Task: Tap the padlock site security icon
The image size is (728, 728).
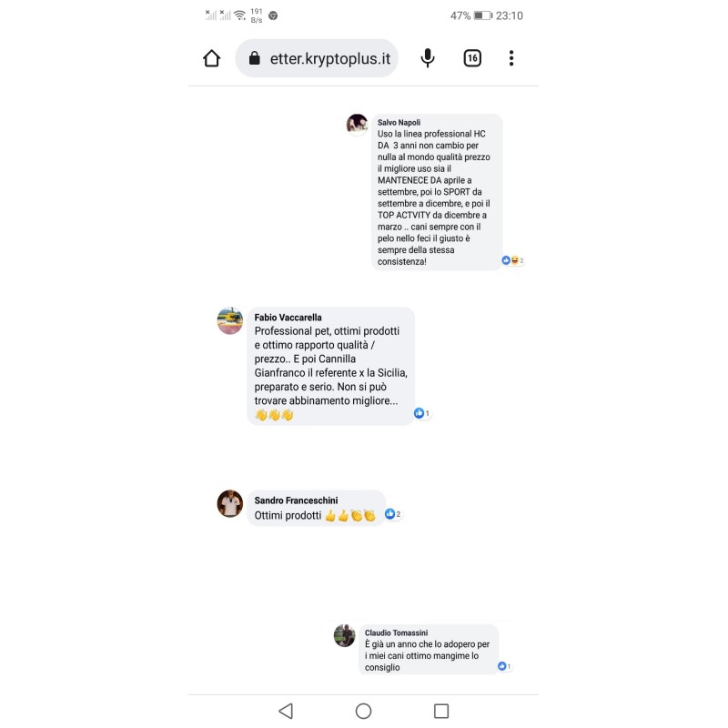Action: 254,58
